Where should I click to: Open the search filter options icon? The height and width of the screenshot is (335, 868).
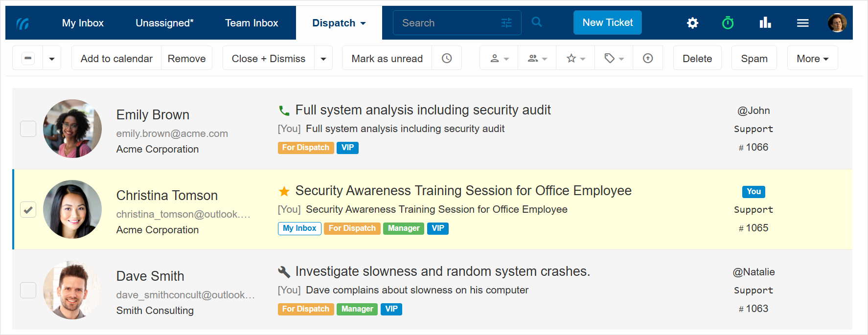point(506,23)
